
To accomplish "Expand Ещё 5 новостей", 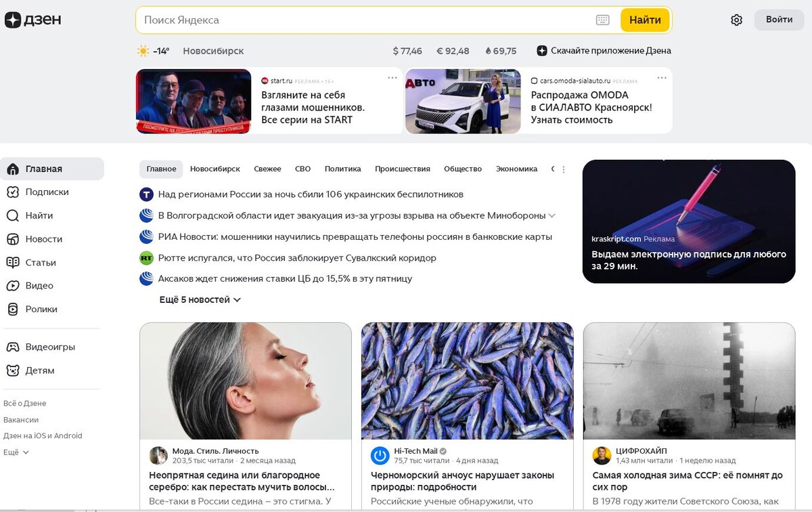I will click(x=200, y=299).
